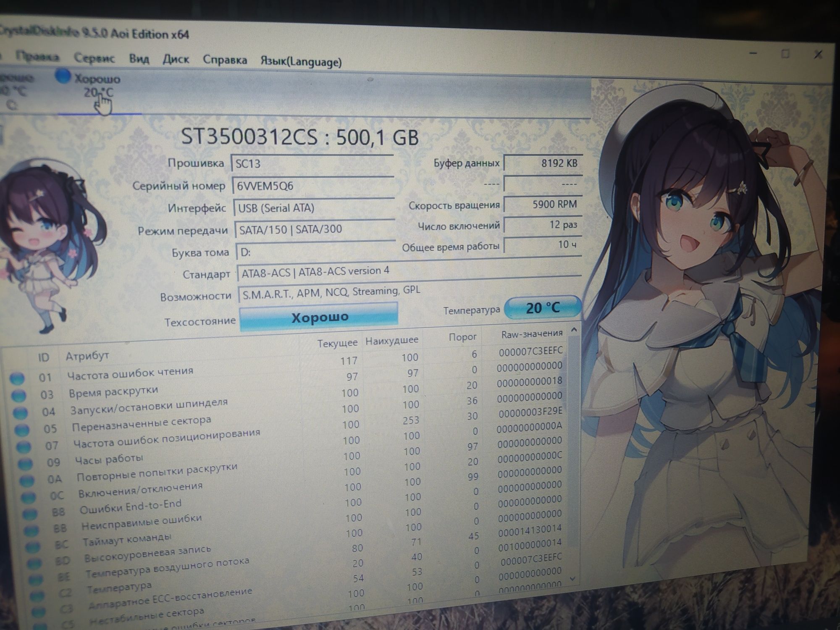Image resolution: width=840 pixels, height=630 pixels.
Task: Click the Текущее column header
Action: pos(337,343)
